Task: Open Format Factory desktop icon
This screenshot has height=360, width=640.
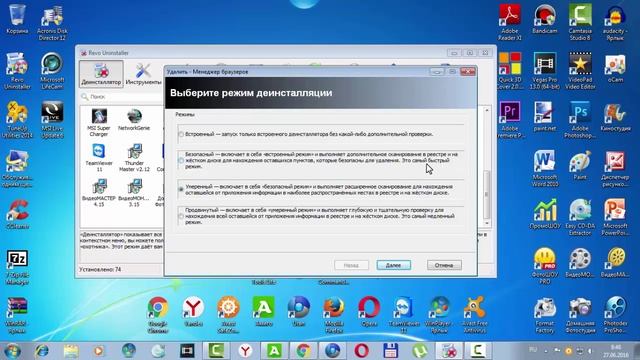Action: click(545, 316)
